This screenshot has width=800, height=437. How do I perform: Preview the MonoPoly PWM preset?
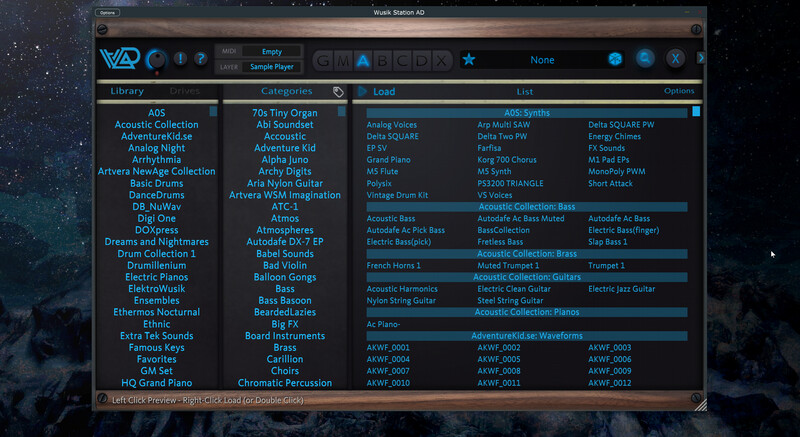[x=616, y=171]
